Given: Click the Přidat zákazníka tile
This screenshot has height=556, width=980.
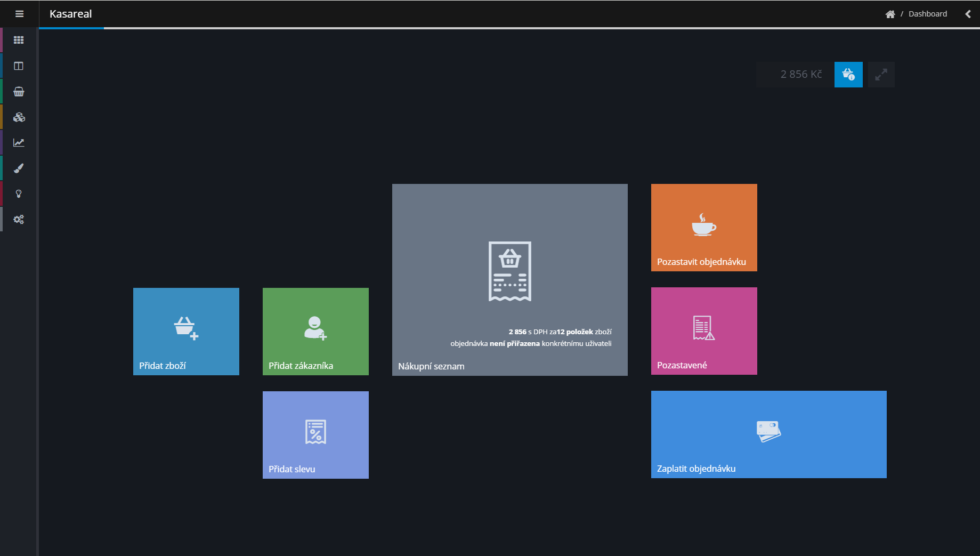Looking at the screenshot, I should (315, 331).
